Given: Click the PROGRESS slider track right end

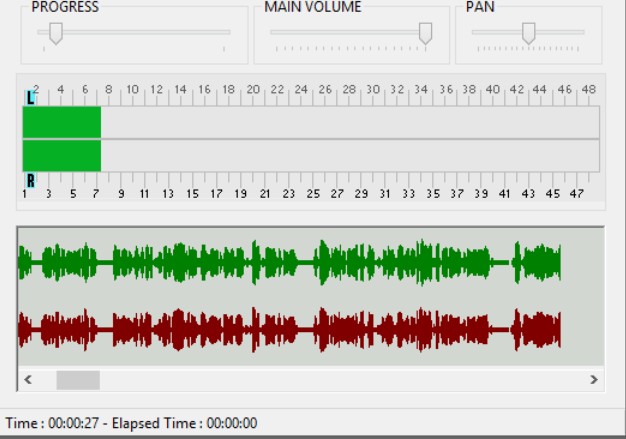Looking at the screenshot, I should (228, 32).
